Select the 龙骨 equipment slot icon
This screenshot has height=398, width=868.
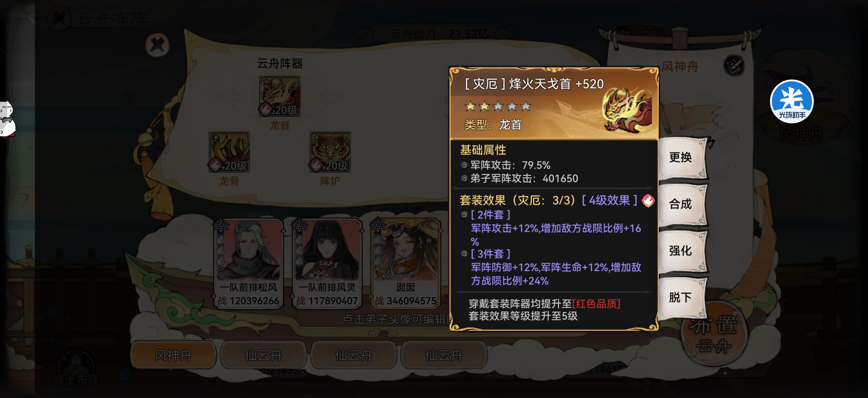pos(229,152)
